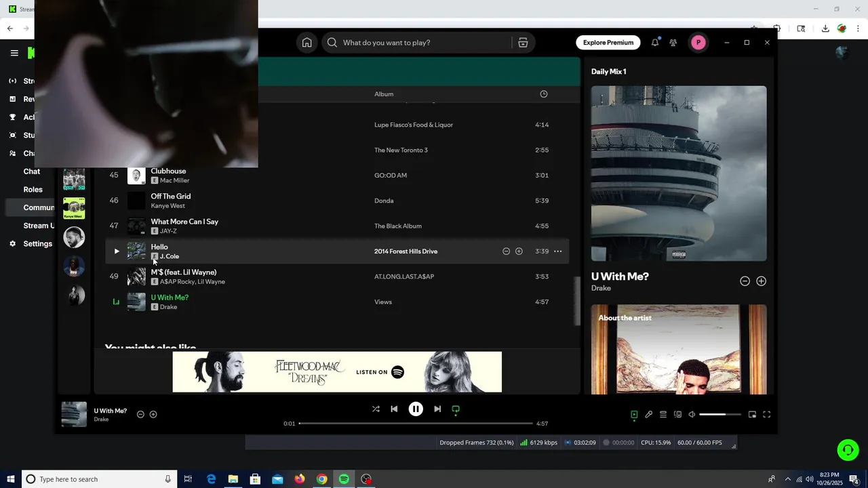Click the minus icon in bottom player bar
The width and height of the screenshot is (868, 488).
point(140,414)
